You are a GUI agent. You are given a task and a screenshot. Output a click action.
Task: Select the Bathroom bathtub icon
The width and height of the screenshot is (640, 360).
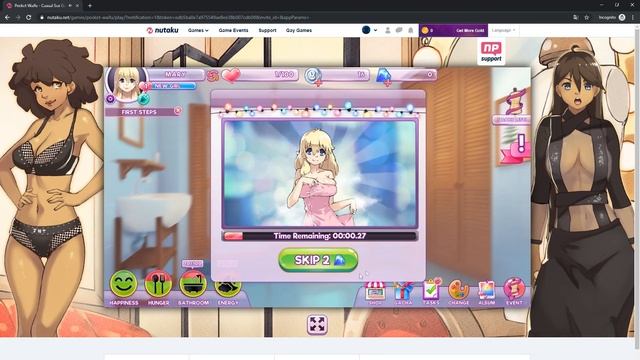(x=193, y=284)
